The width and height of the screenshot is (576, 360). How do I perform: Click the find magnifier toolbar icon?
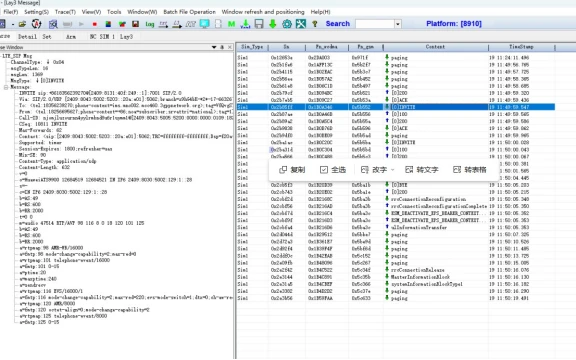click(x=53, y=24)
